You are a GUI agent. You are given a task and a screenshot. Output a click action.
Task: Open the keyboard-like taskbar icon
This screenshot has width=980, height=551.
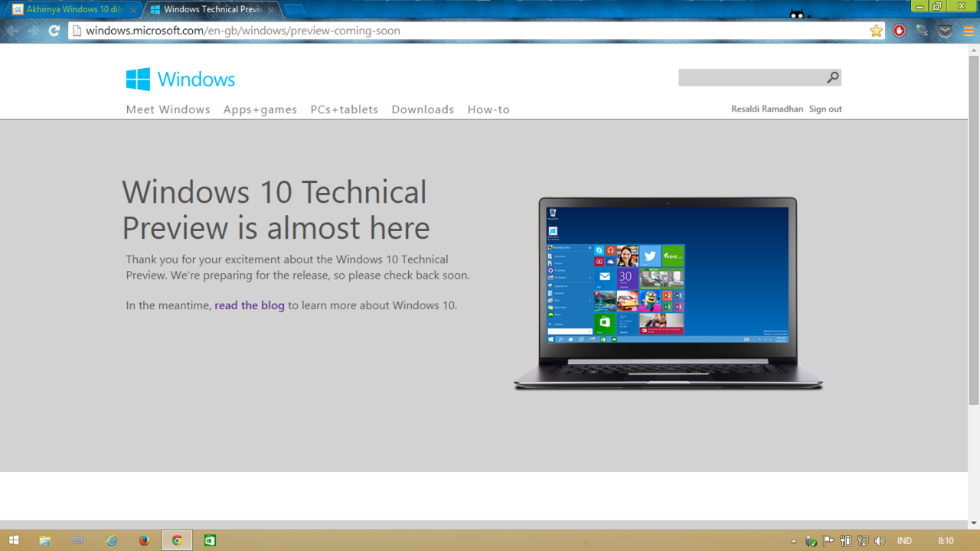(x=78, y=540)
